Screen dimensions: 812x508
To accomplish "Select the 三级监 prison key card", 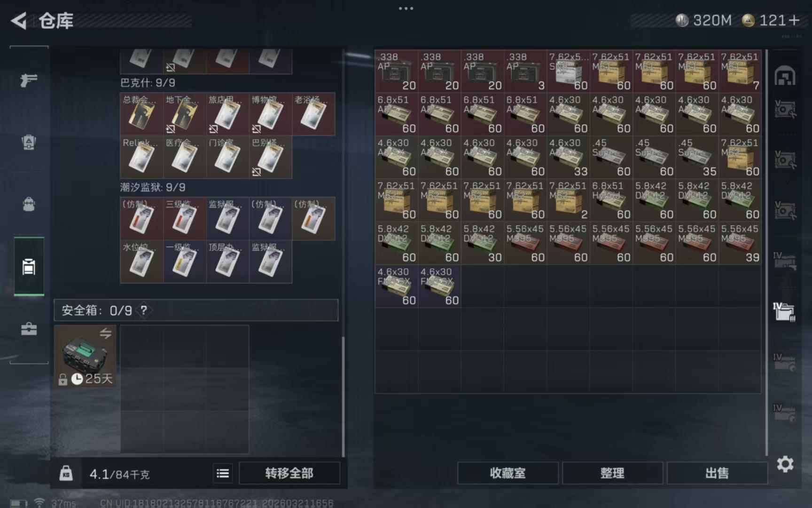I will (x=184, y=219).
